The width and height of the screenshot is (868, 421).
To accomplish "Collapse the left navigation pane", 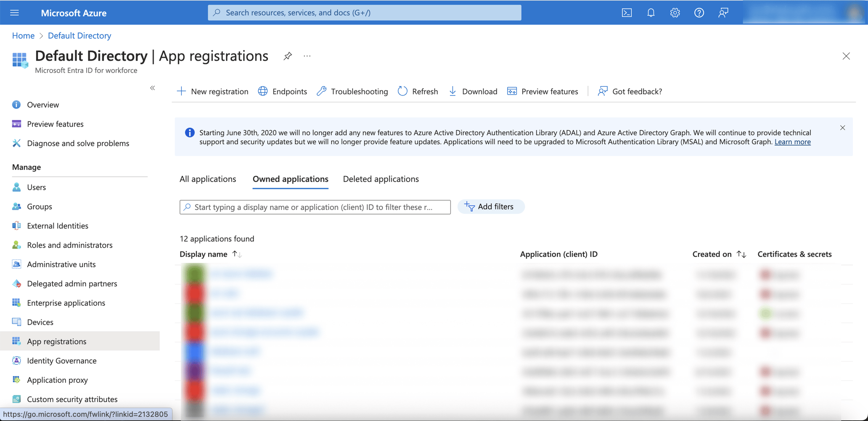I will [x=152, y=88].
